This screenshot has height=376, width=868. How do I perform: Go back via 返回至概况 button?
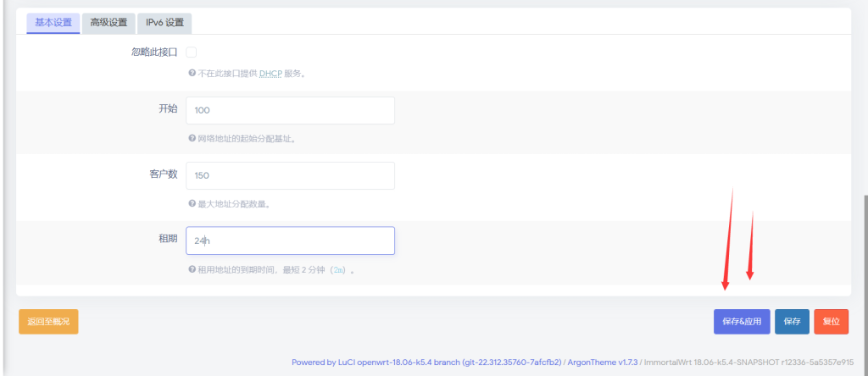pyautogui.click(x=48, y=322)
